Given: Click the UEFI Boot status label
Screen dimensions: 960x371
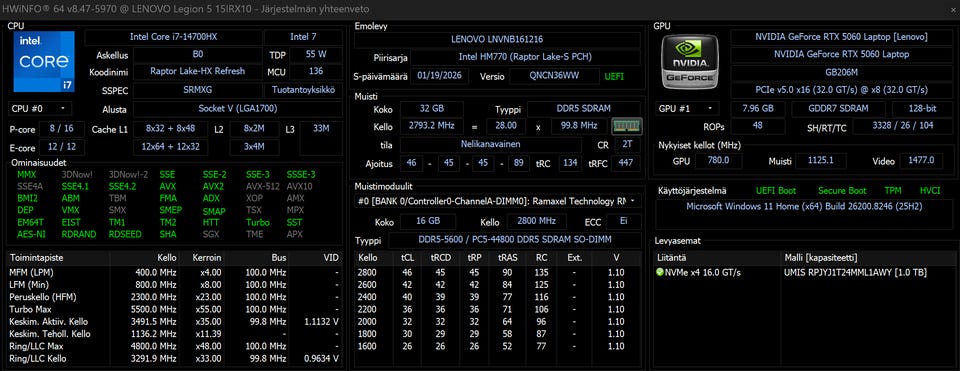Looking at the screenshot, I should (776, 191).
